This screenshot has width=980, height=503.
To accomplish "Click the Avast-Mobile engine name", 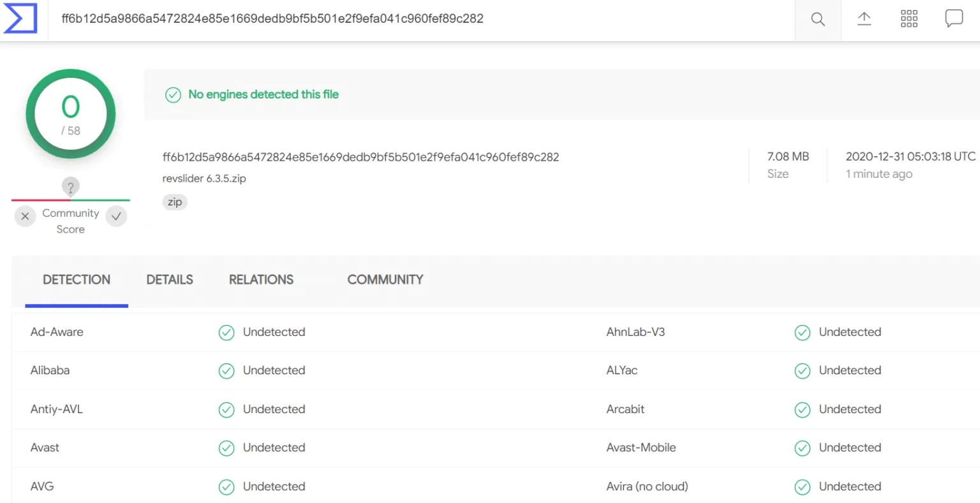I will [641, 448].
